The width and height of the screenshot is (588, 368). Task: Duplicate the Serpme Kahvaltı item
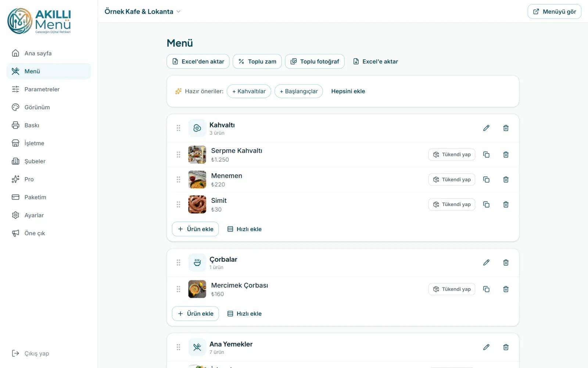(x=486, y=155)
